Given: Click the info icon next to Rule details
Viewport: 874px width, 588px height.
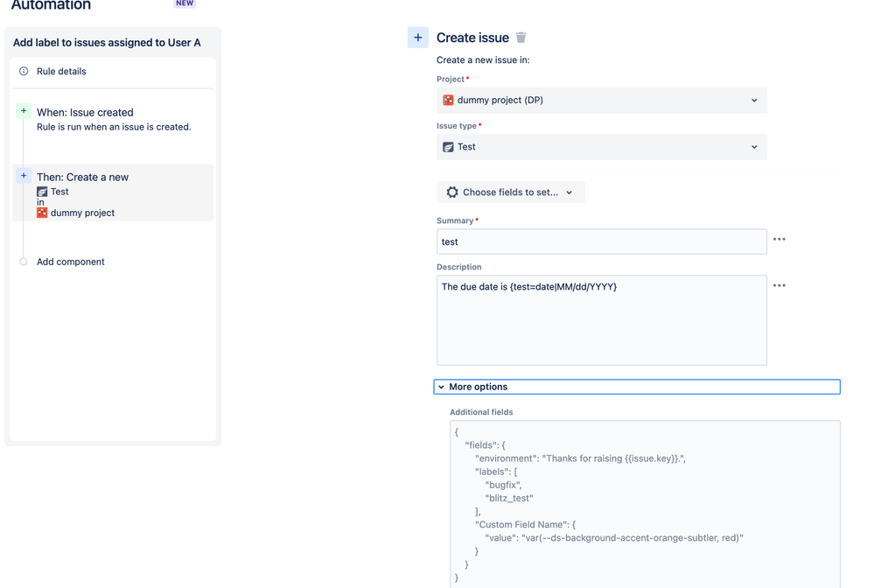Looking at the screenshot, I should tap(24, 72).
